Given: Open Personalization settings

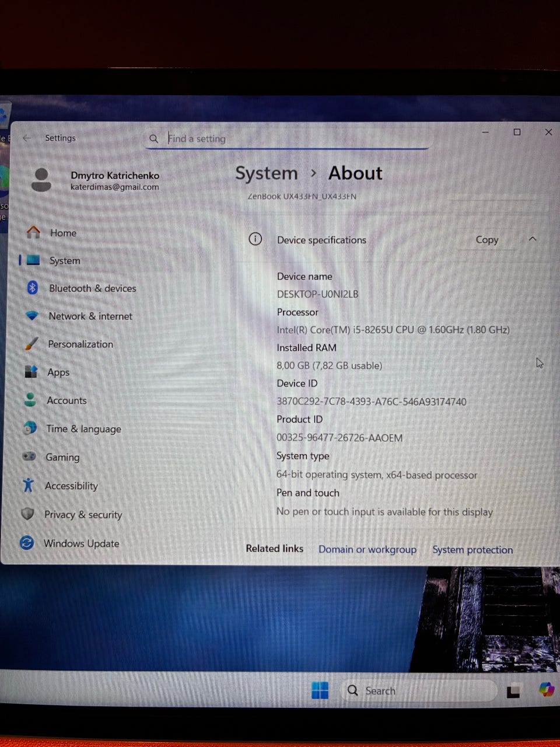Looking at the screenshot, I should [x=80, y=344].
